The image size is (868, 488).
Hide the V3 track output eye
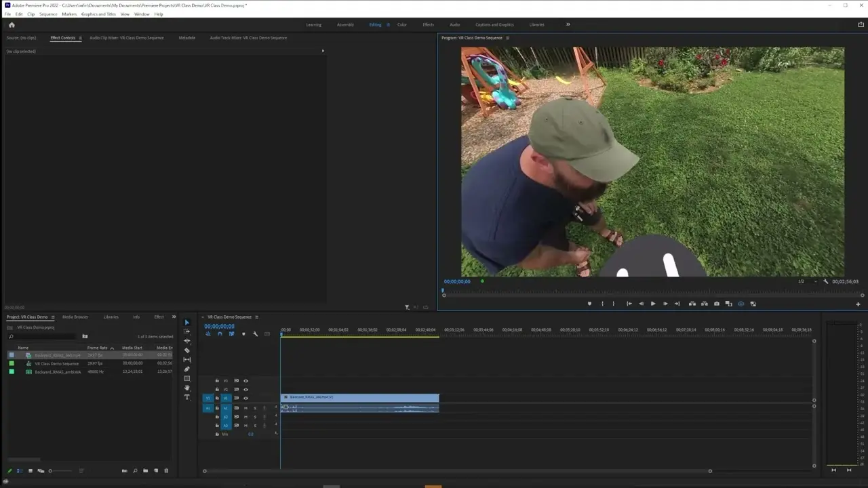pos(245,381)
